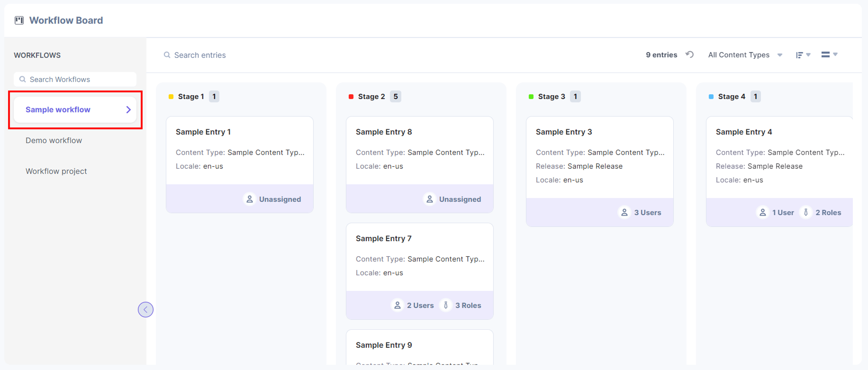Click the magnifier icon in Search Workflows
The image size is (868, 370).
[x=23, y=80]
